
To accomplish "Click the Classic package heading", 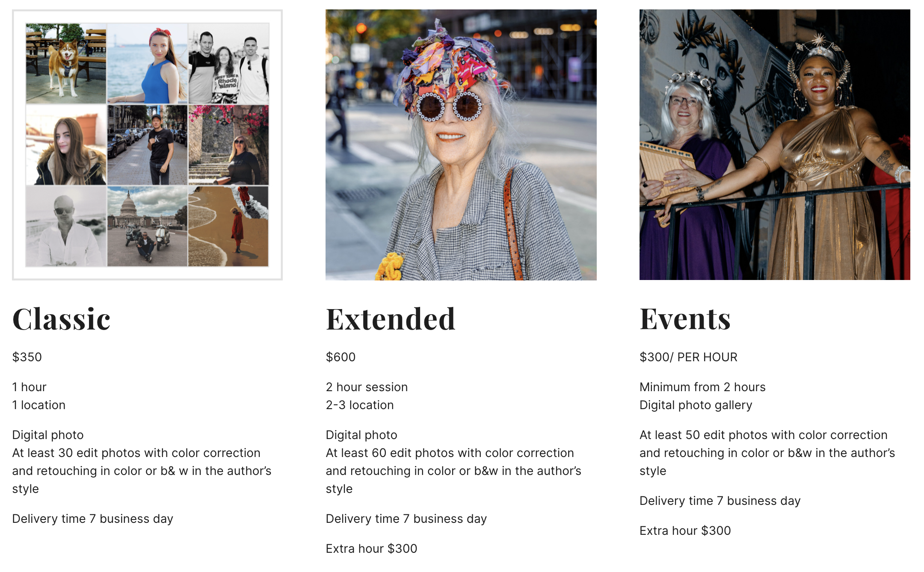I will point(61,319).
